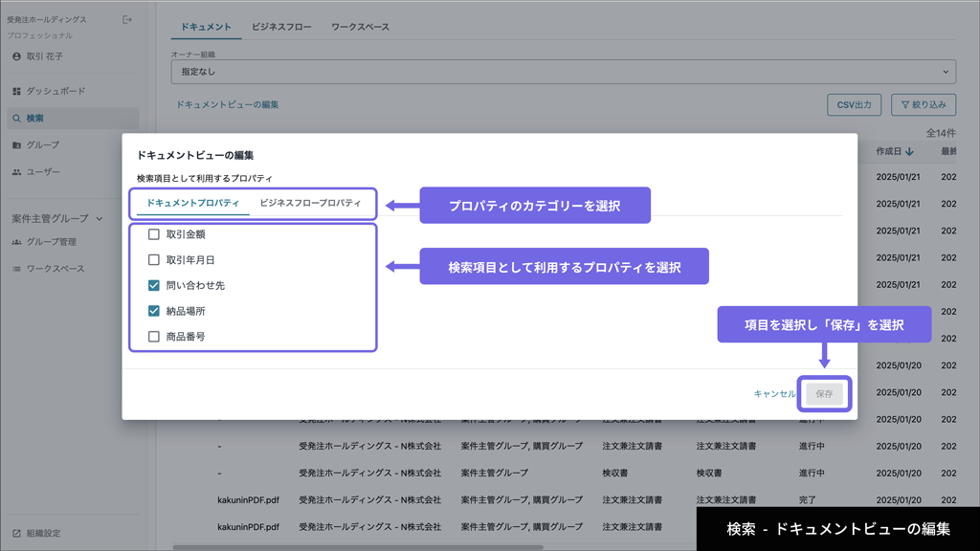Click the logout icon beside 受発注ホールディングス

tap(127, 19)
